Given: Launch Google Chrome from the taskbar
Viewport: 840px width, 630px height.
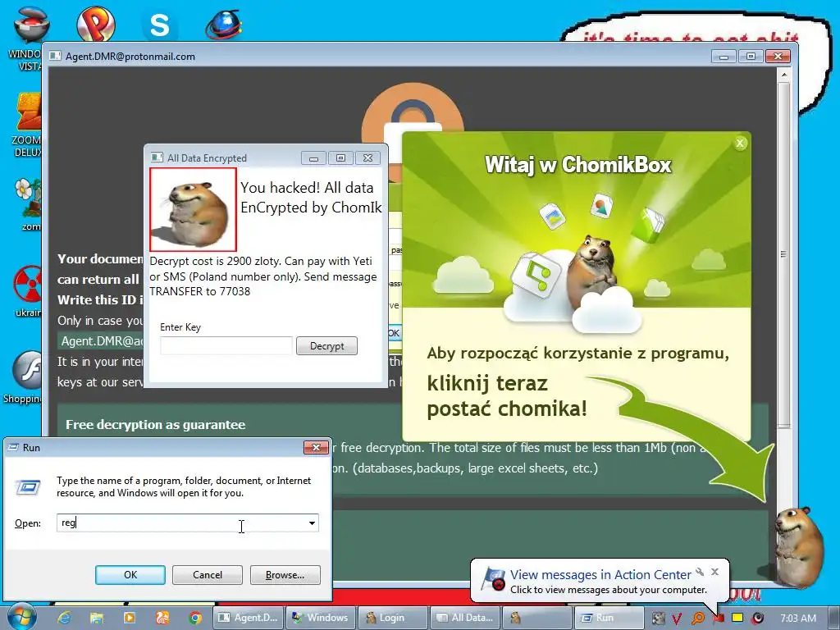Looking at the screenshot, I should coord(195,618).
